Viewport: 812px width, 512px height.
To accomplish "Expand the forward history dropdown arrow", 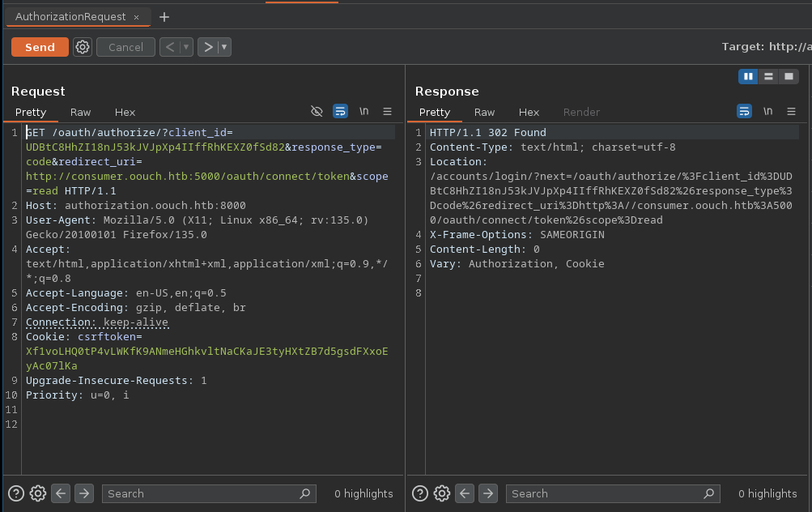I will pos(224,47).
